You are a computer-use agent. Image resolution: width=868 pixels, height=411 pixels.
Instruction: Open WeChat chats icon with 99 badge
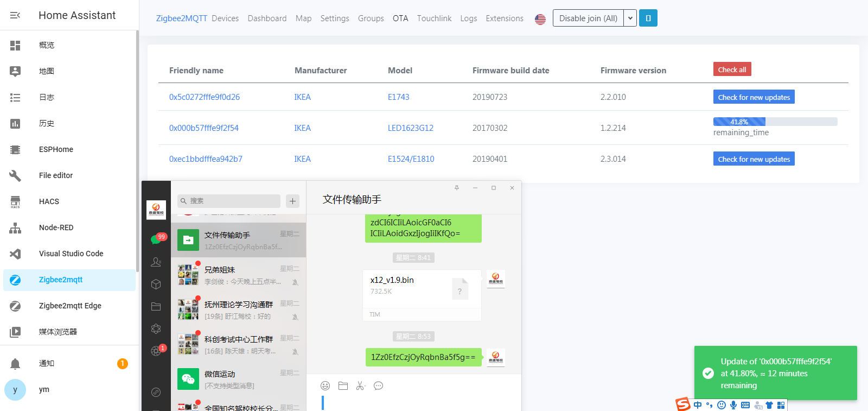click(156, 239)
